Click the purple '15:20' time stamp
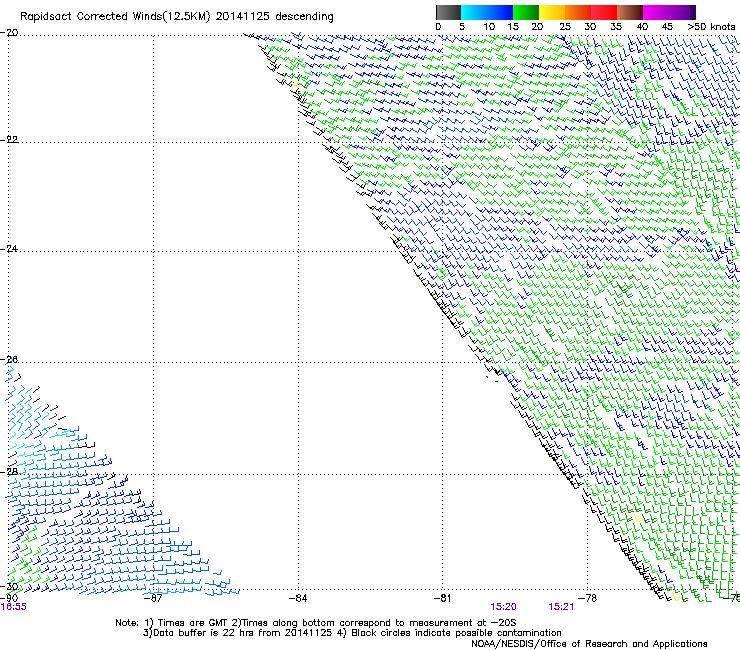Image resolution: width=740 pixels, height=650 pixels. pos(503,607)
